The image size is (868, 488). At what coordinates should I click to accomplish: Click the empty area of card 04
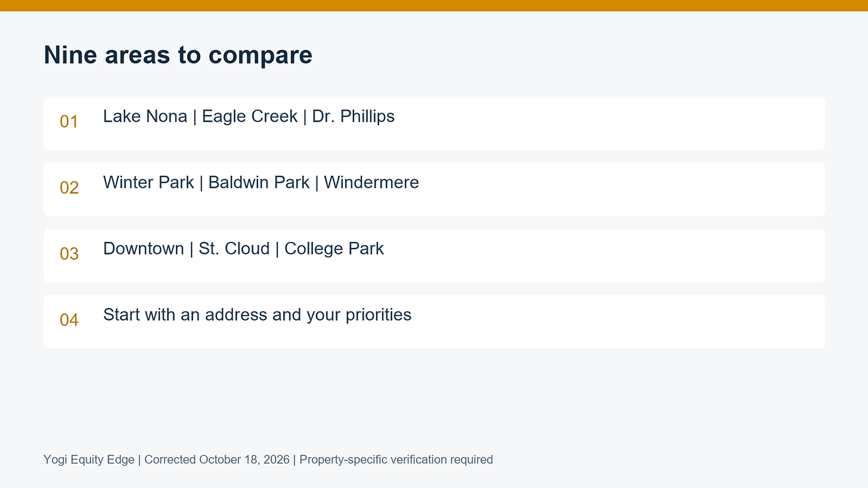614,322
